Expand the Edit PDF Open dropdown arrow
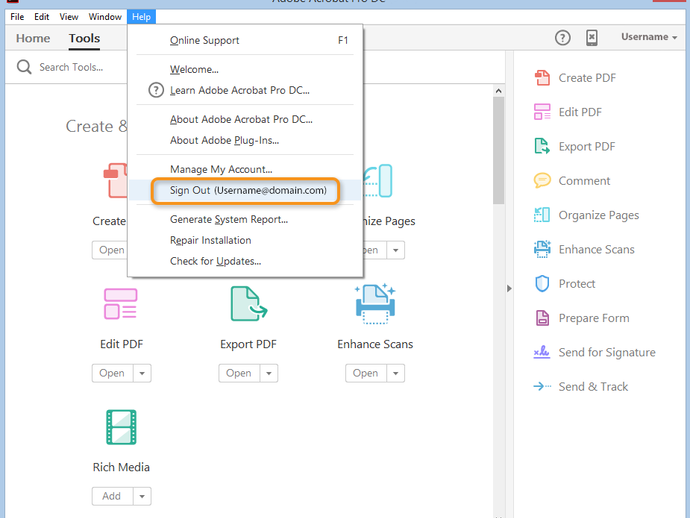This screenshot has height=518, width=690. (142, 373)
